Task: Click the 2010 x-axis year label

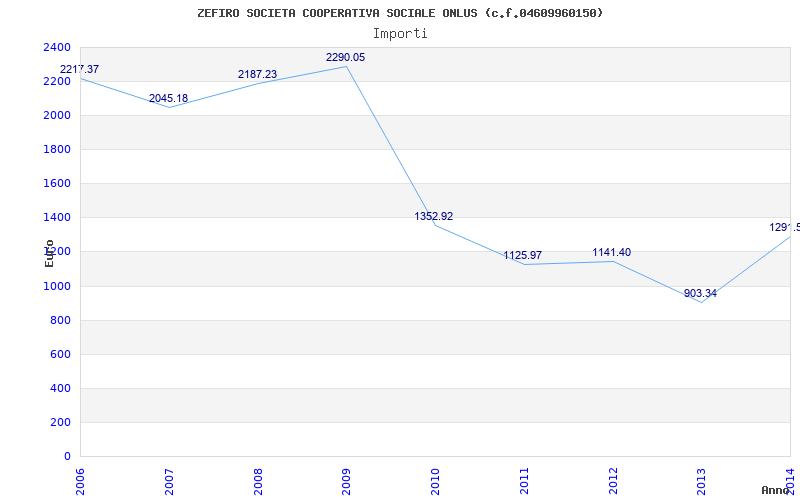Action: [435, 482]
